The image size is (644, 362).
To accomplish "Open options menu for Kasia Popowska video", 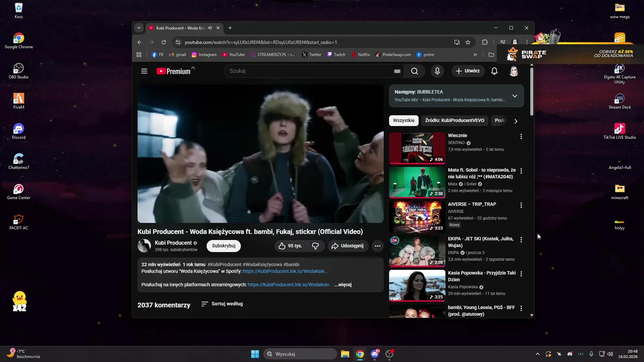I will (521, 274).
